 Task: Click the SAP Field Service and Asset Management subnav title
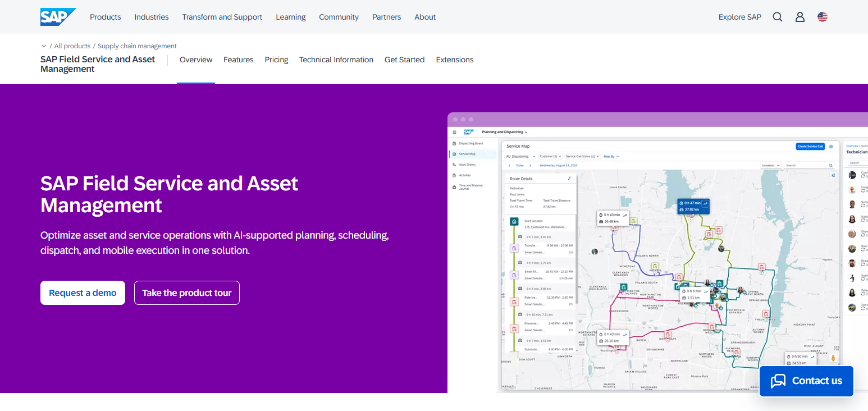[98, 64]
